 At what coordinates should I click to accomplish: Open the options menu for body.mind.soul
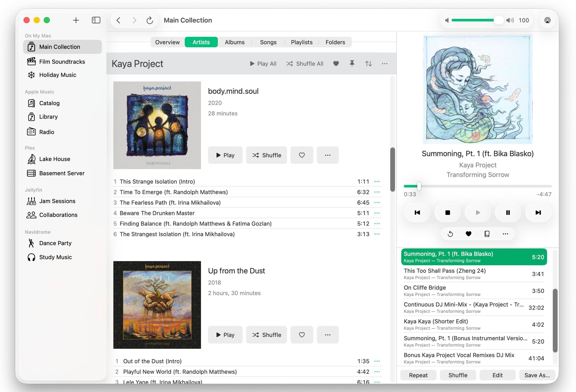328,155
